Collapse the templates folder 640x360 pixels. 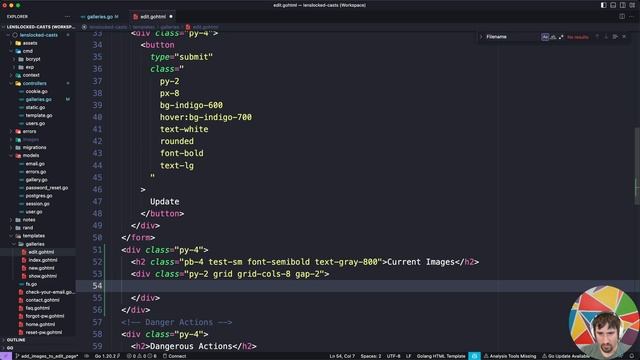click(x=33, y=236)
